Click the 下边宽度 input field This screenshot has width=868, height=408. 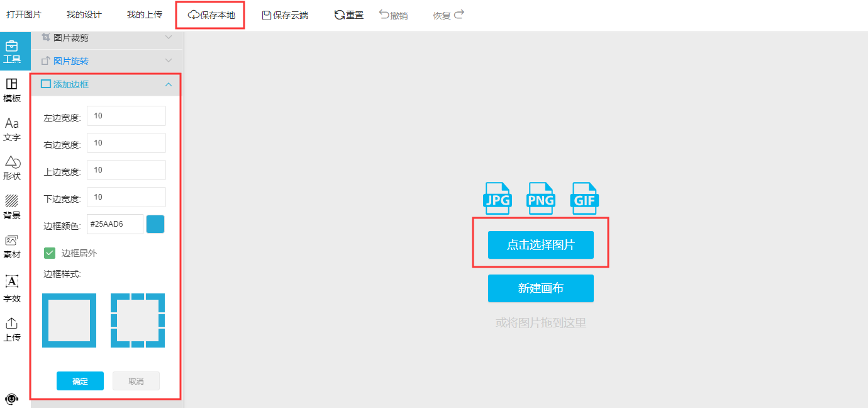point(126,197)
